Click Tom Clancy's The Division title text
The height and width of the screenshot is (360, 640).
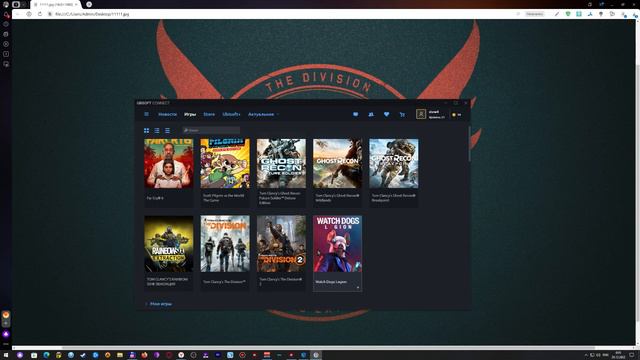[x=224, y=282]
